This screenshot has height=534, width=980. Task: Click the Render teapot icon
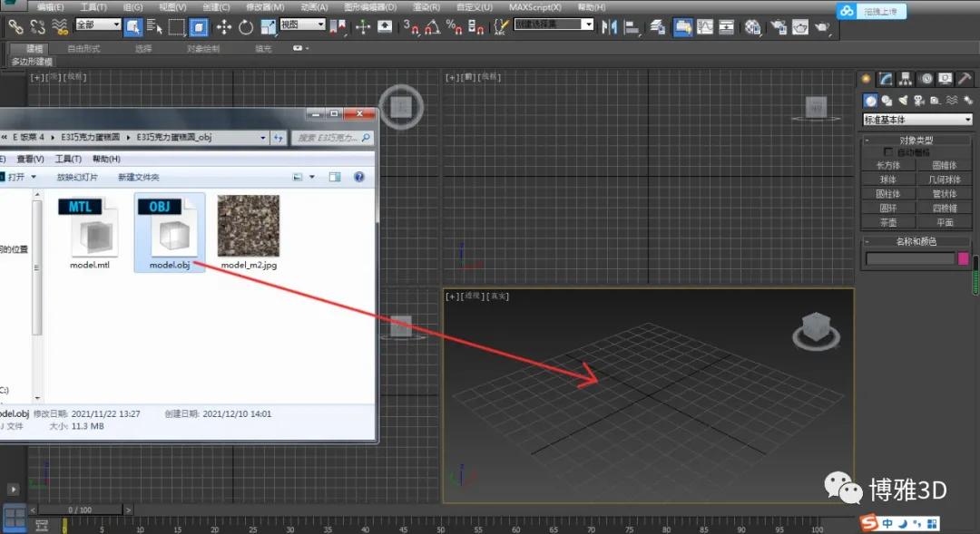click(x=822, y=27)
